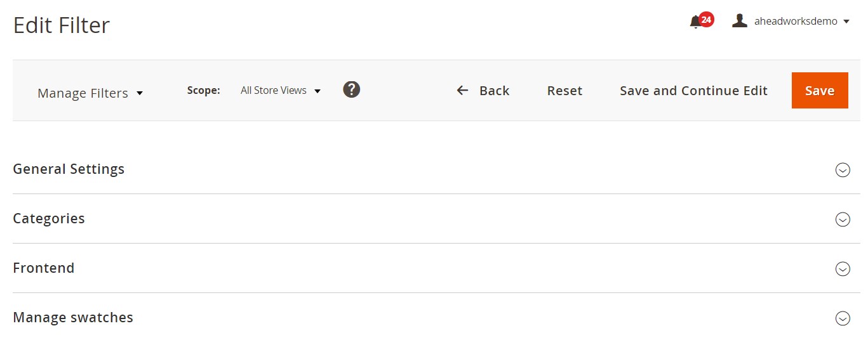The width and height of the screenshot is (868, 340).
Task: Click the Edit Filter page heading
Action: [x=62, y=25]
